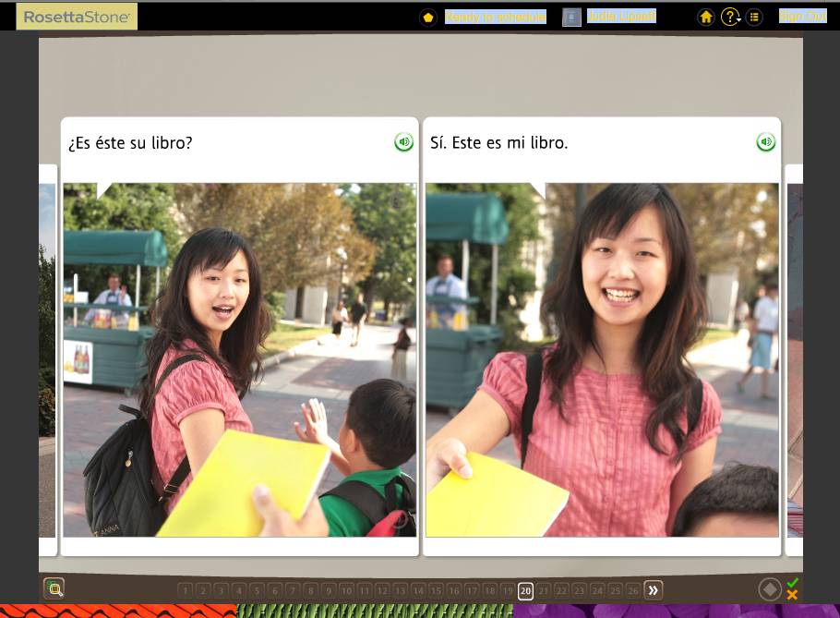
Task: Jump to screen 9 in progress bar
Action: coord(329,590)
